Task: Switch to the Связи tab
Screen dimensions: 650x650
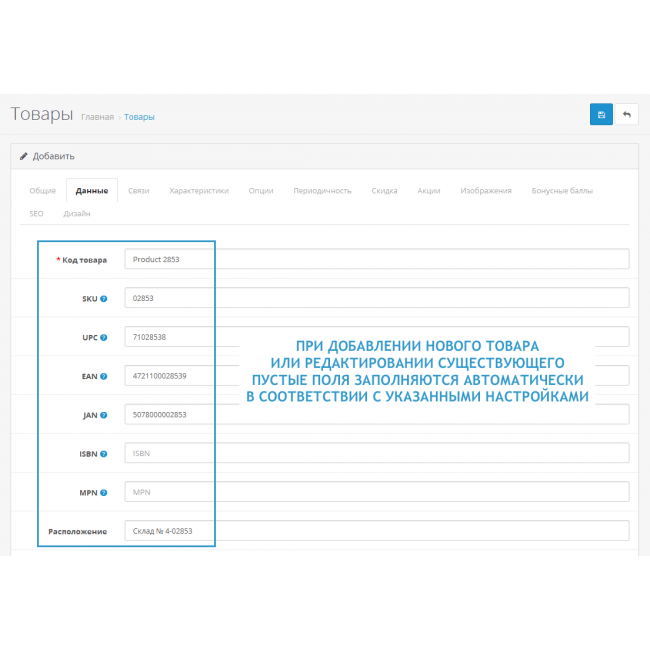Action: click(139, 190)
